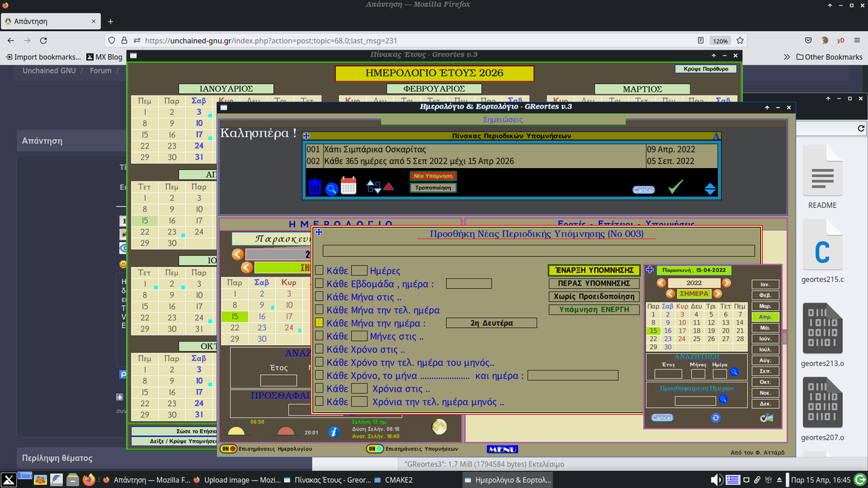Click the sort arrows icon in the reminders table
The height and width of the screenshot is (488, 868).
click(x=374, y=186)
